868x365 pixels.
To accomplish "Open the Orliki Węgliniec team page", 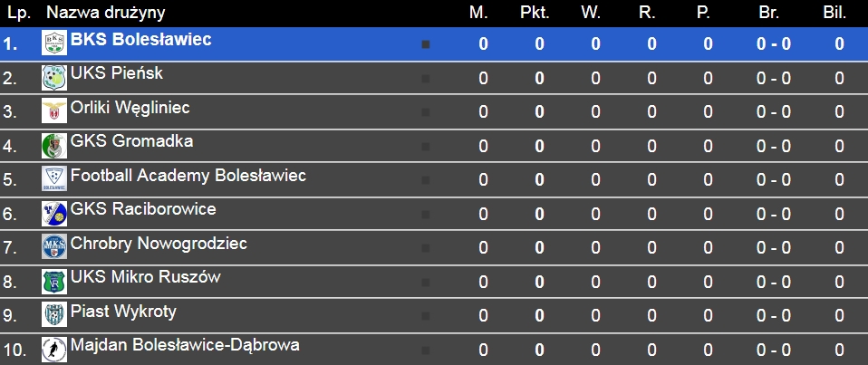I will (130, 108).
